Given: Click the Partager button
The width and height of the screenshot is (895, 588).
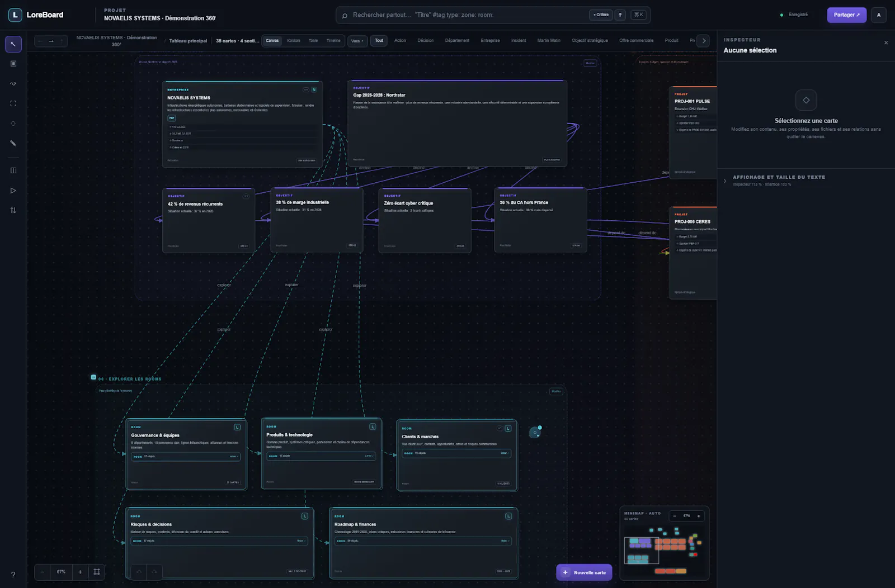Looking at the screenshot, I should coord(847,15).
